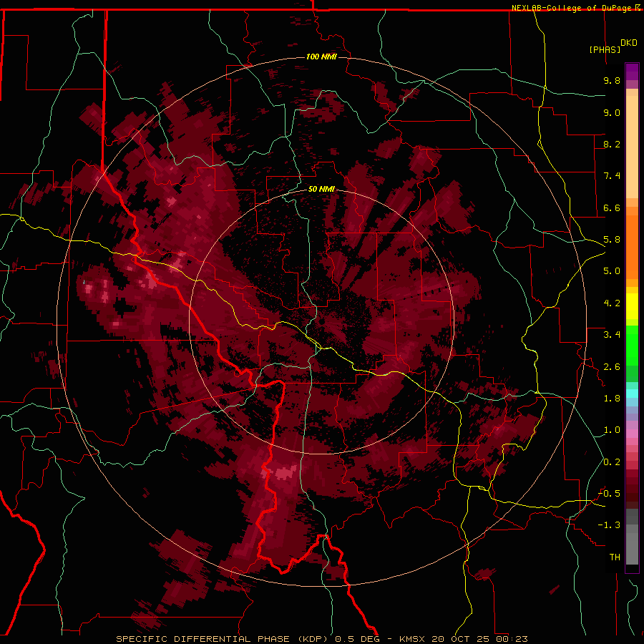The width and height of the screenshot is (644, 644).
Task: Click the NEXLAB-College of DuPage label
Action: (575, 8)
